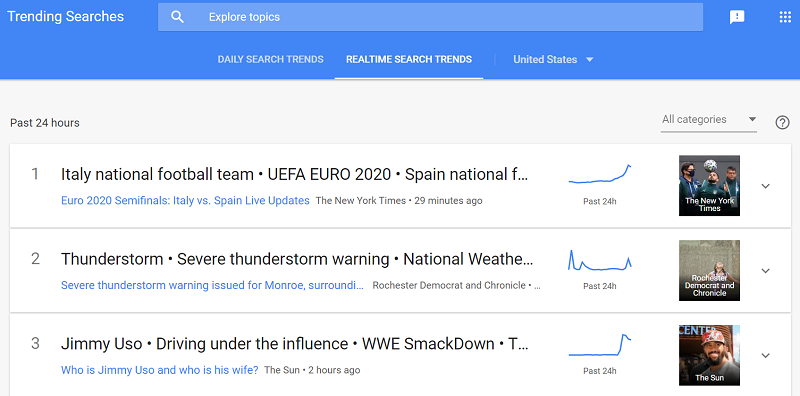Screen dimensions: 800x396
Task: Click the Rochester Democrat and Chronicle thumbnail
Action: point(709,270)
